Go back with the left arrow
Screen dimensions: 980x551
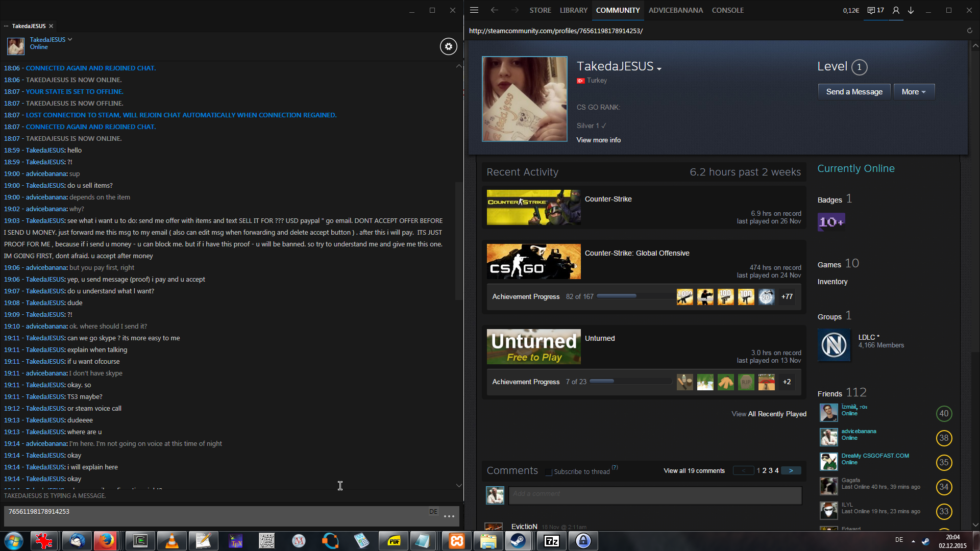[x=494, y=10]
